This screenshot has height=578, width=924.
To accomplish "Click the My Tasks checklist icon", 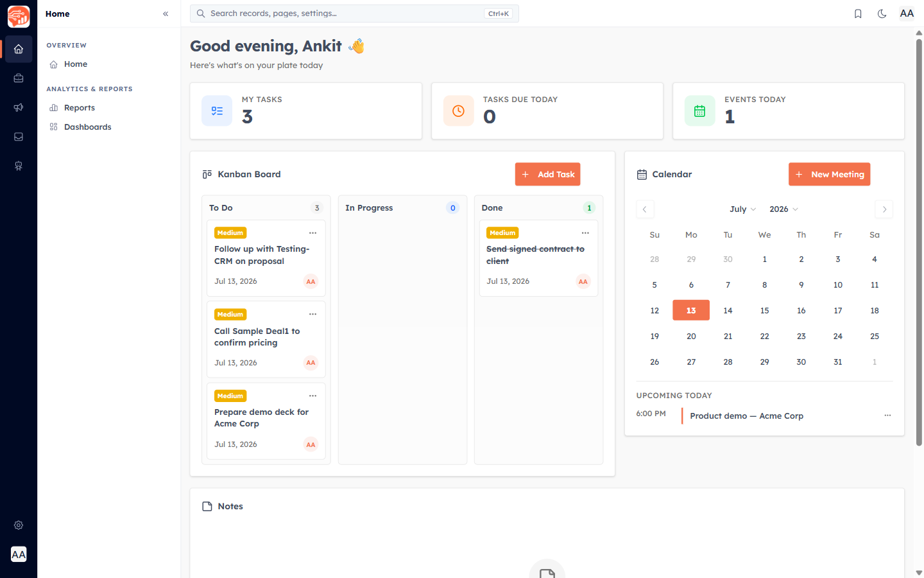I will tap(217, 111).
